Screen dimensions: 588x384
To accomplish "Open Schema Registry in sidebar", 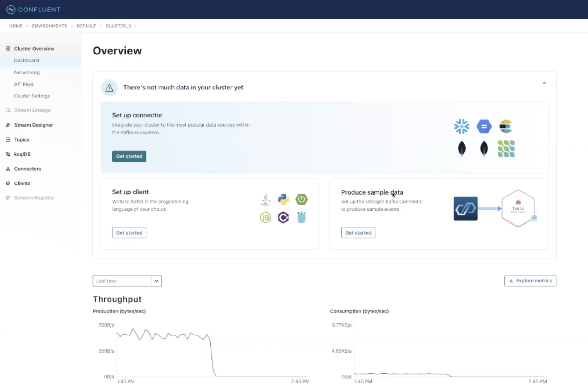I will pyautogui.click(x=34, y=197).
